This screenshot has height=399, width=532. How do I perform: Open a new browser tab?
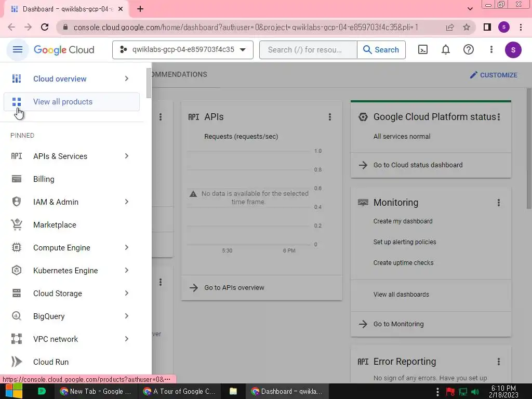click(x=140, y=9)
